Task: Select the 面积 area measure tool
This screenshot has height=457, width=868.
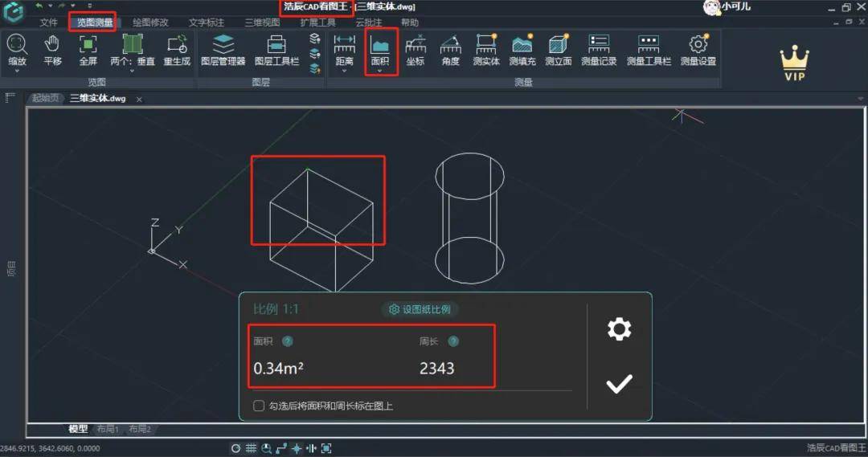Action: (x=379, y=50)
